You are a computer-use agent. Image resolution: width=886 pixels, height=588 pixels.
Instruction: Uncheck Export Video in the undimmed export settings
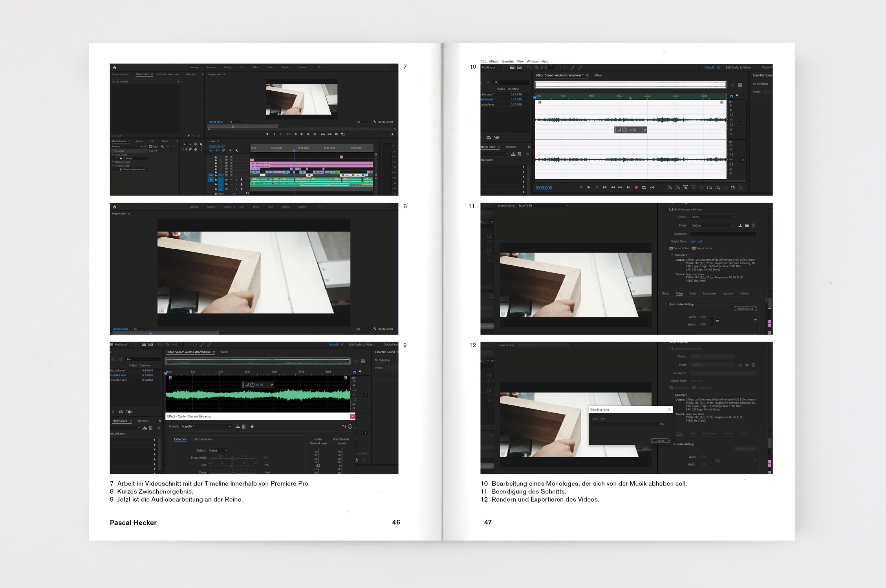[671, 248]
